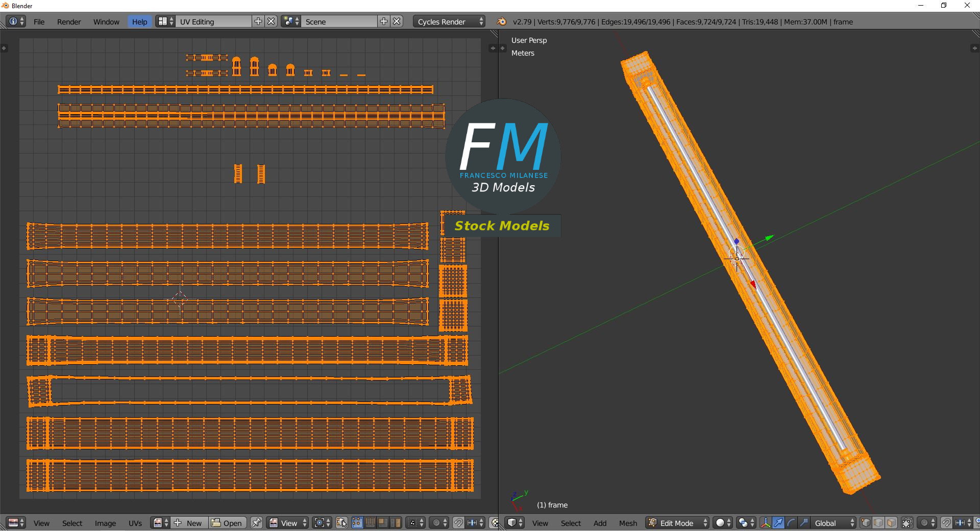Open the viewport shading sphere selector
980x531 pixels.
[x=723, y=523]
